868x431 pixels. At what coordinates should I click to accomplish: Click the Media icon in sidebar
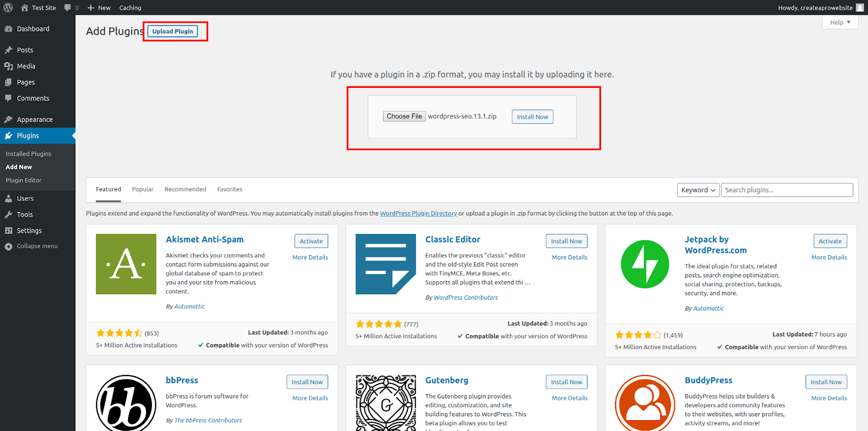tap(9, 66)
